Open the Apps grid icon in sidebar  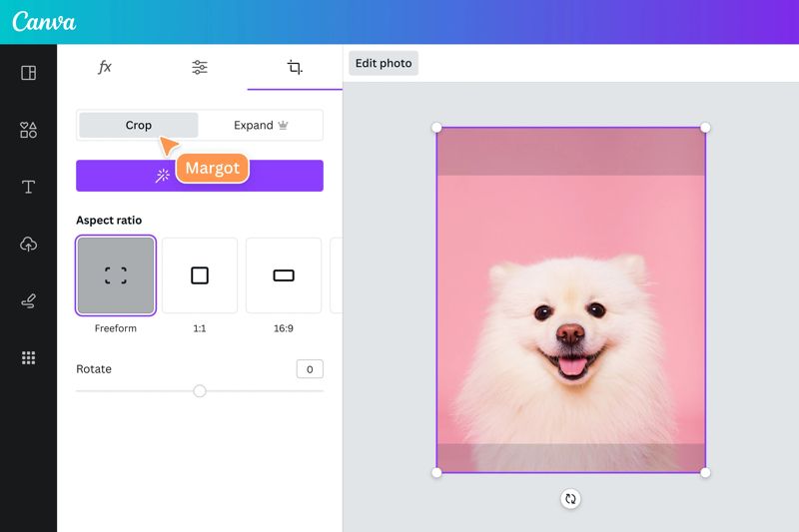coord(28,358)
